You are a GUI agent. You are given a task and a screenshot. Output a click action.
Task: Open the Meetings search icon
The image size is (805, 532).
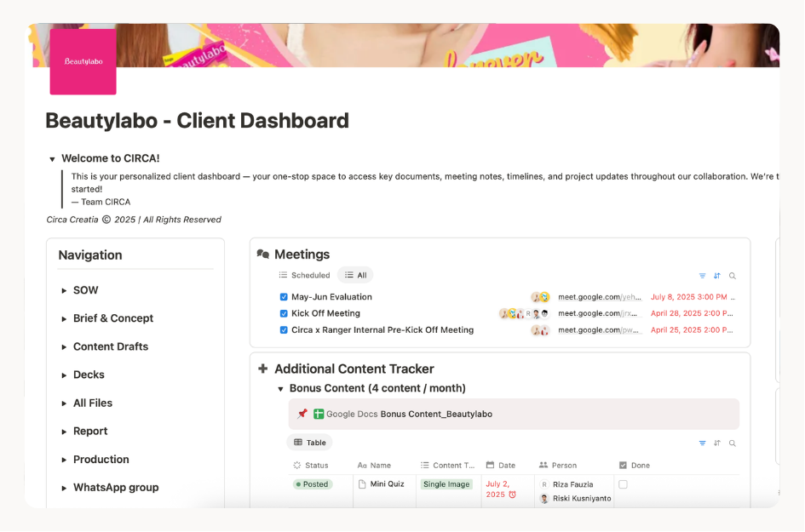[x=733, y=276]
